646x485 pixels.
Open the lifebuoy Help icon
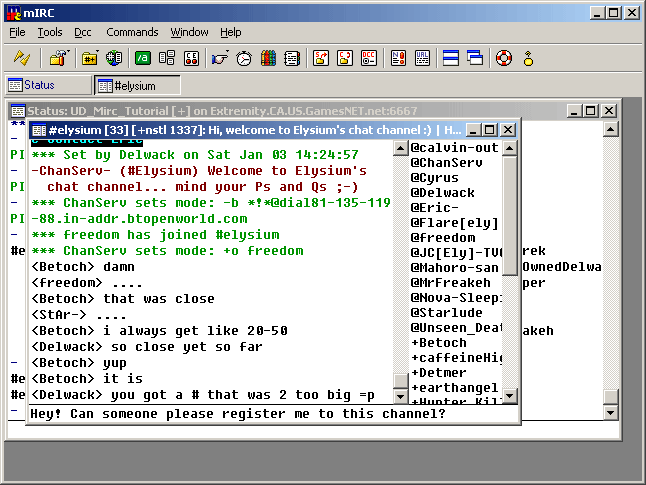tap(503, 58)
